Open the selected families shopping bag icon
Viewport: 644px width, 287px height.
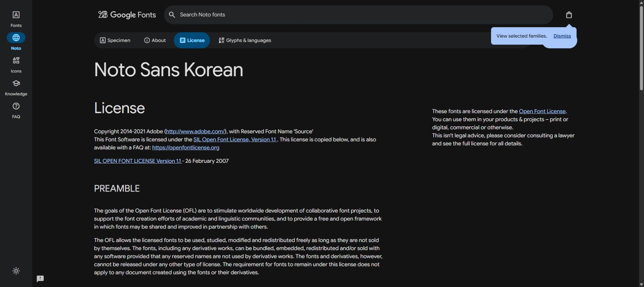[x=569, y=15]
